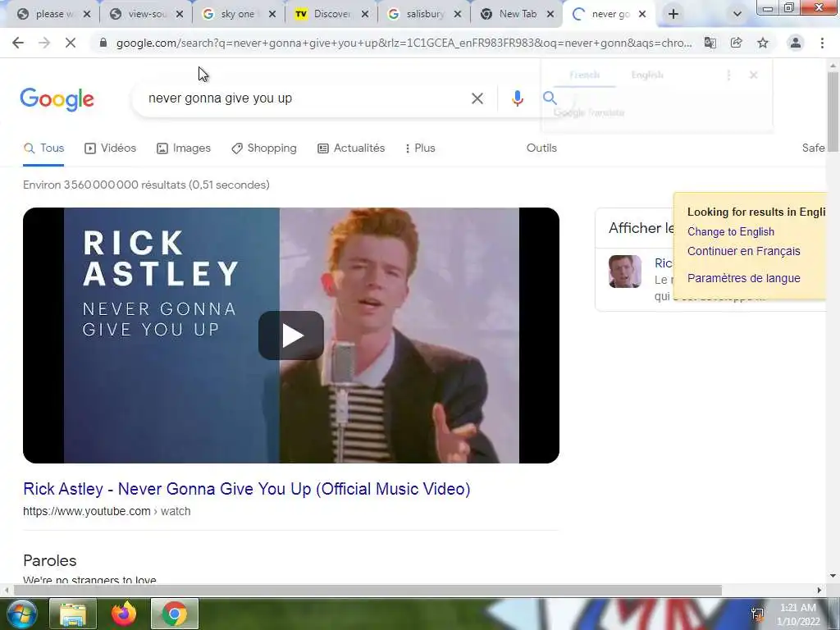Image resolution: width=840 pixels, height=630 pixels.
Task: View site info via the padlock icon
Action: 103,43
